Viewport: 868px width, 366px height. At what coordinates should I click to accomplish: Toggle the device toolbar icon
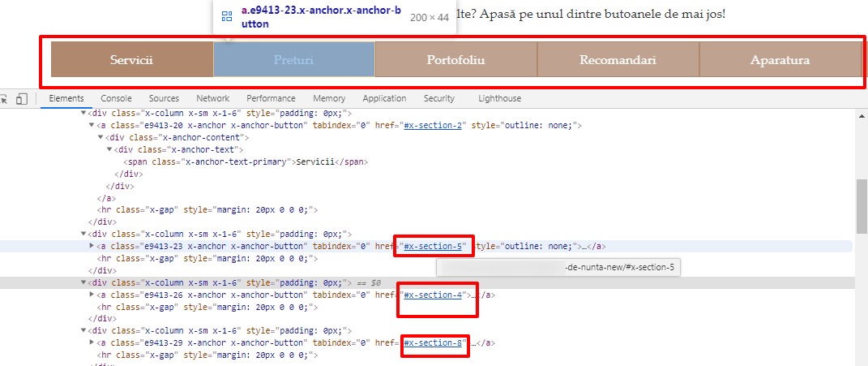(x=22, y=99)
